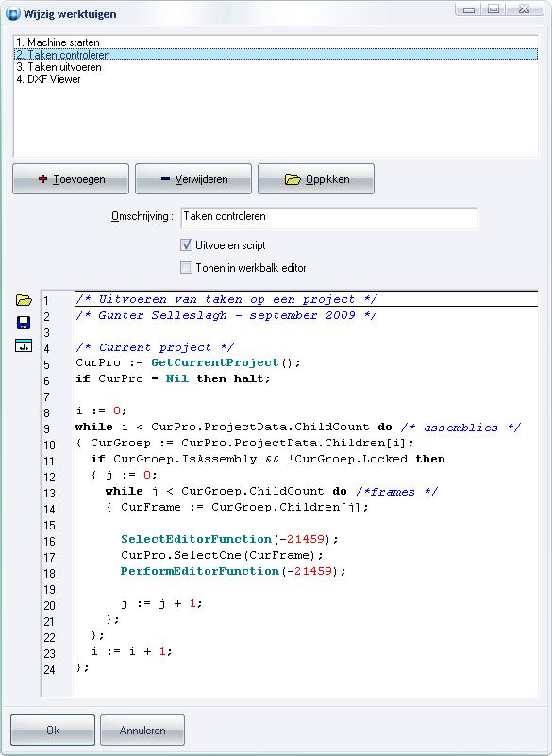The width and height of the screenshot is (552, 756).
Task: Close the Wijzig werktuigen dialog
Action: (x=526, y=8)
